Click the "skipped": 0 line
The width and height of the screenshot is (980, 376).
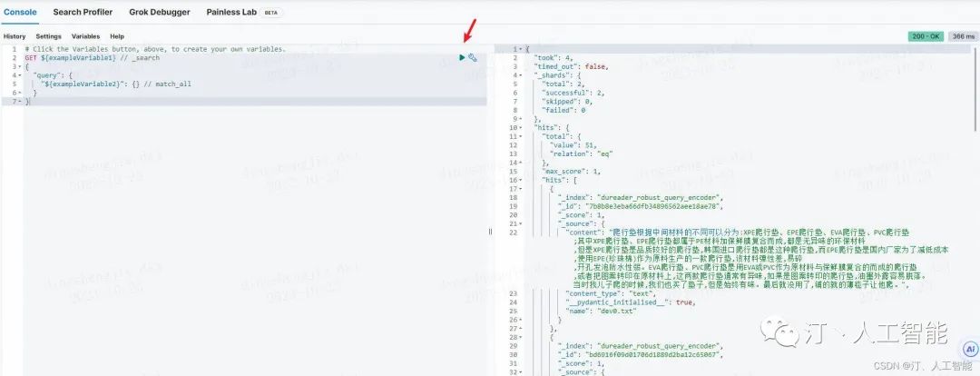[567, 102]
